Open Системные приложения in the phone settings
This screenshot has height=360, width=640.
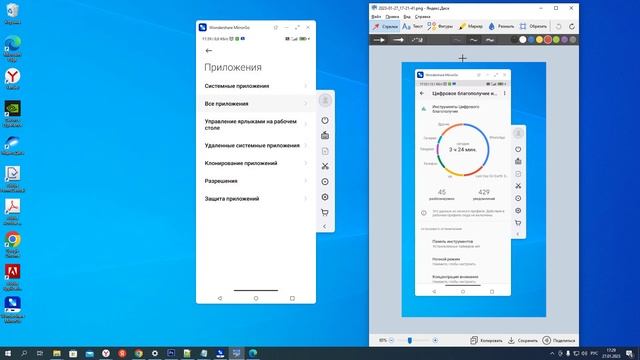tap(256, 86)
